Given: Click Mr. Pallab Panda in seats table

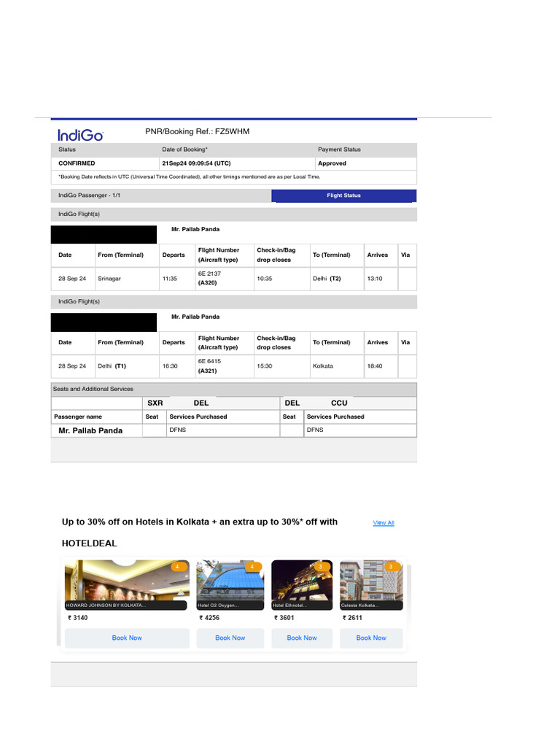Looking at the screenshot, I should 90,430.
